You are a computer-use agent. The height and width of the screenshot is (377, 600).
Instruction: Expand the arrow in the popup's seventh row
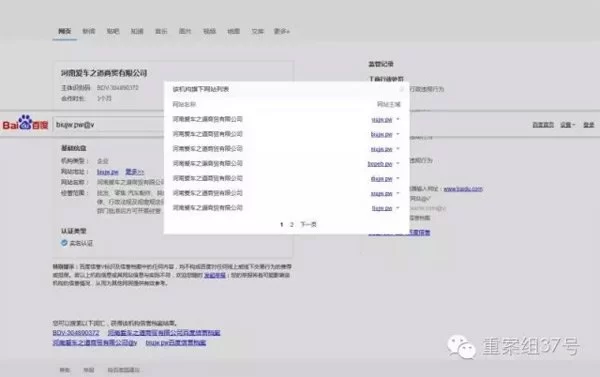(398, 208)
